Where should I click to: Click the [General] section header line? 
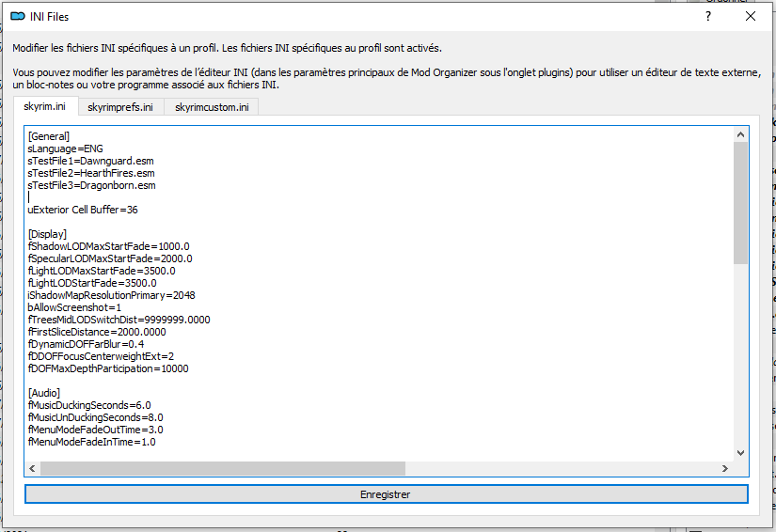pos(49,136)
